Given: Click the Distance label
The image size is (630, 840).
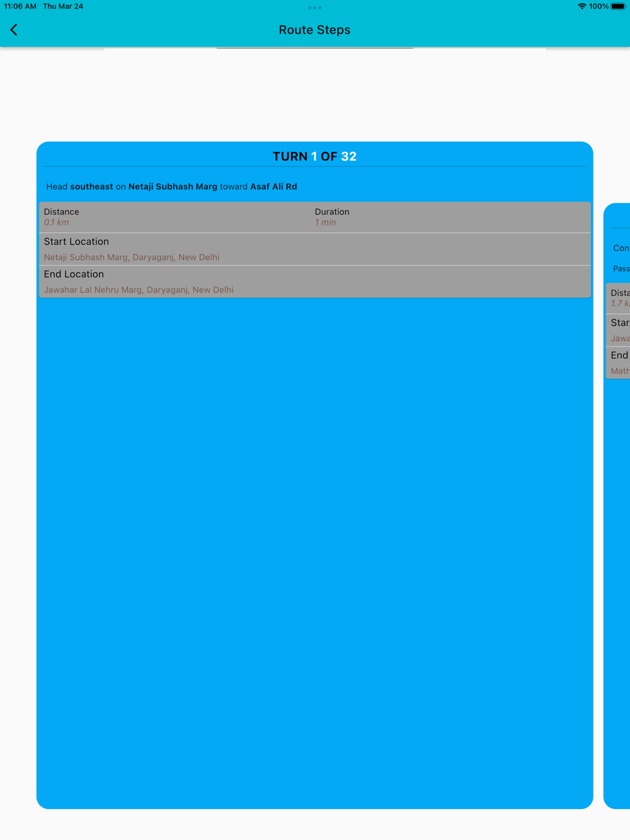Looking at the screenshot, I should pos(61,212).
